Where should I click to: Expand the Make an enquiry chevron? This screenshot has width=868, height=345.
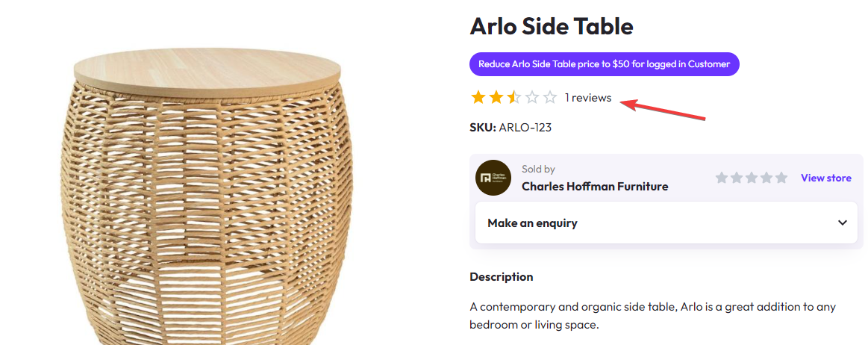point(843,223)
